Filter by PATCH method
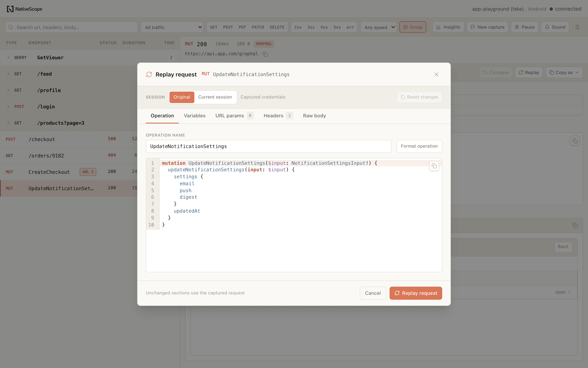This screenshot has width=588, height=368. click(258, 27)
